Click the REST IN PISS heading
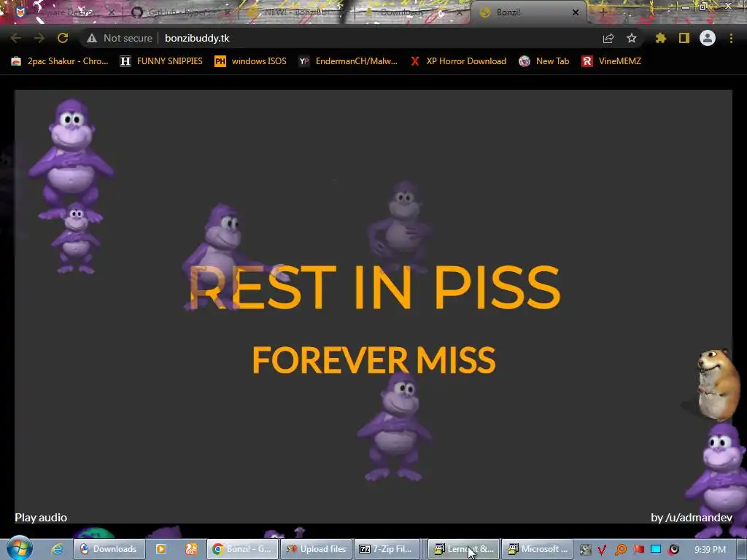 (374, 287)
